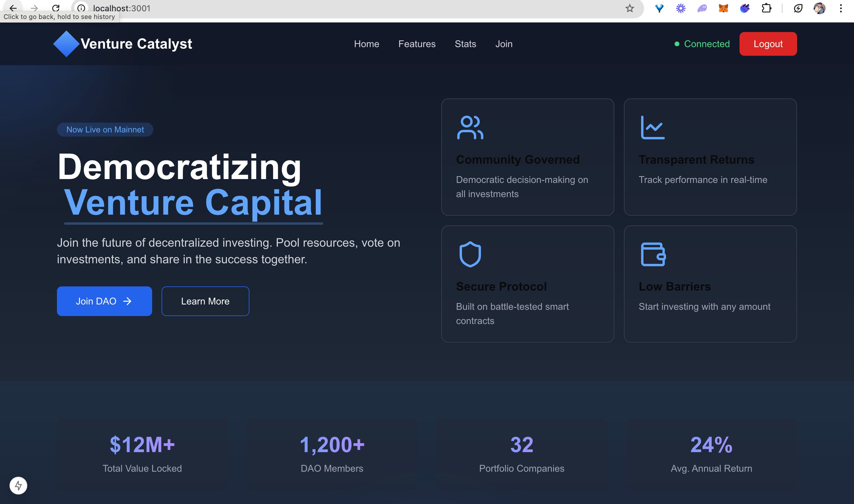Screen dimensions: 854x504
Task: Click the Total Value Locked label
Action: point(142,468)
